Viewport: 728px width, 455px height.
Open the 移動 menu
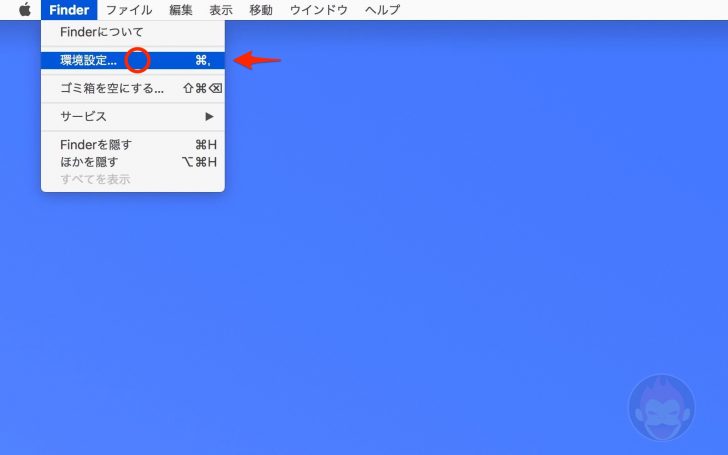261,10
